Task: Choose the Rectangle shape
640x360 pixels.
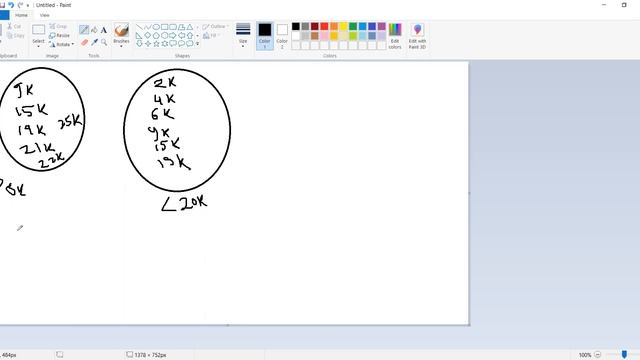Action: pos(164,27)
